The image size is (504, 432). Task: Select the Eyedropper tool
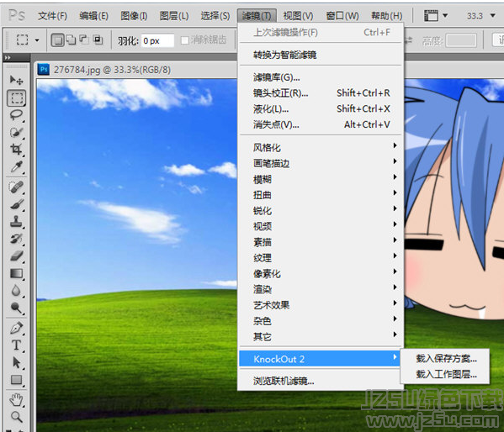coord(16,166)
